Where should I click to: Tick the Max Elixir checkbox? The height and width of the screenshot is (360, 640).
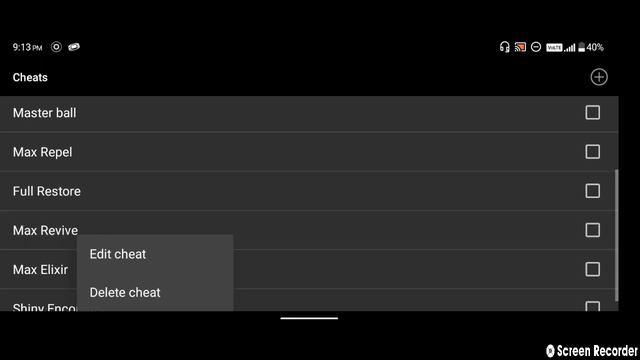tap(592, 269)
